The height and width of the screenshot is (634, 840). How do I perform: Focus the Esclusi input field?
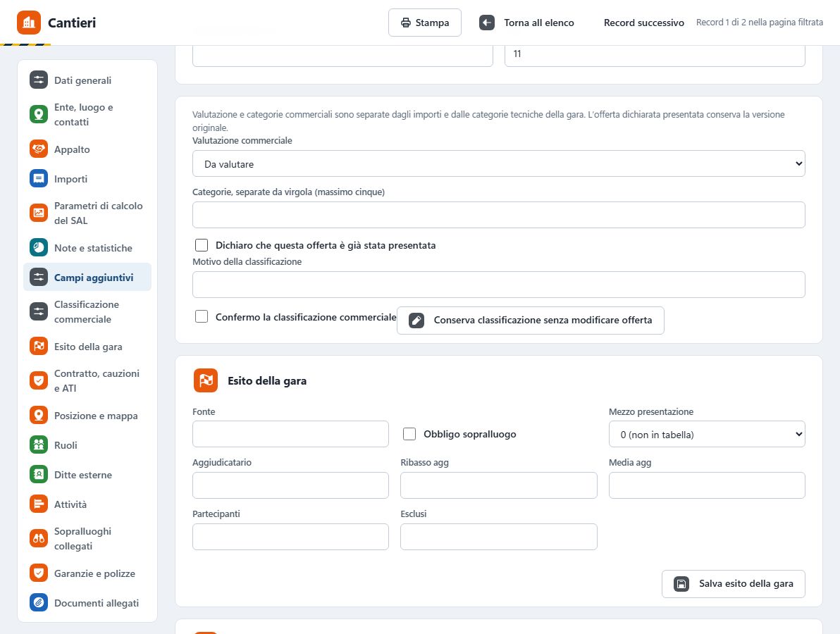click(x=499, y=537)
